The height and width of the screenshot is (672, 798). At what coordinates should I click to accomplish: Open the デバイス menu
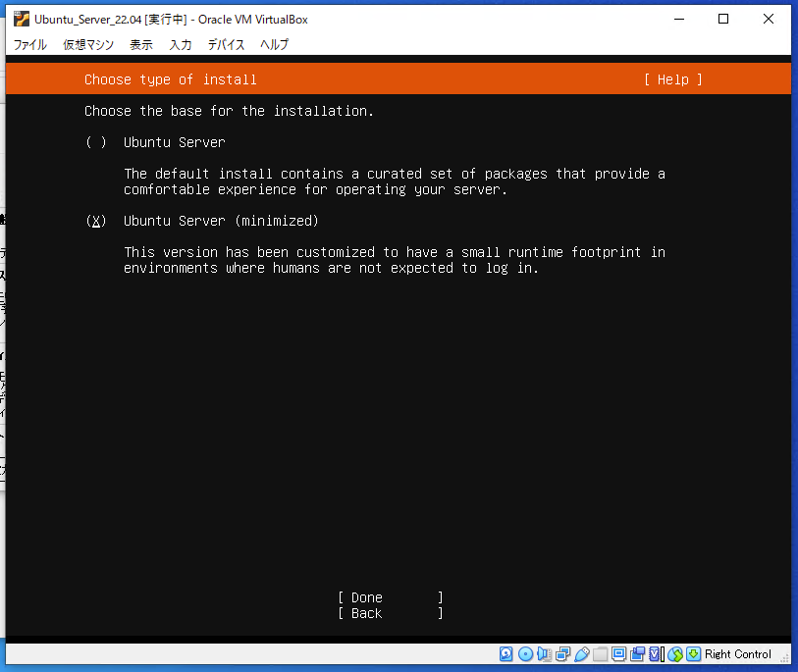pyautogui.click(x=226, y=45)
